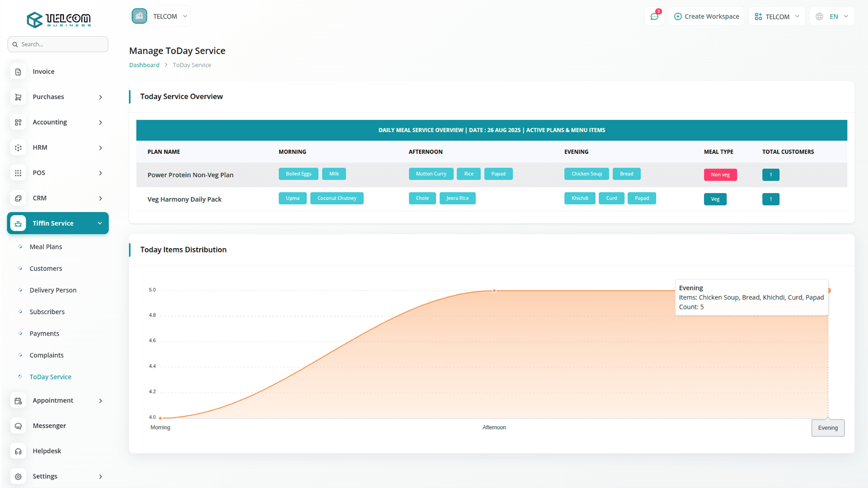Click the HRM sidebar icon
The image size is (868, 488).
(x=18, y=148)
